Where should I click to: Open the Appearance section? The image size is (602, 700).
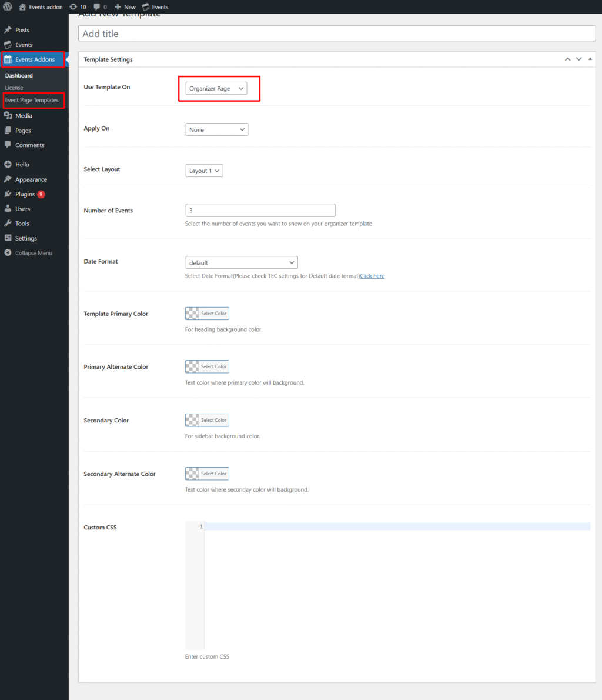[32, 179]
